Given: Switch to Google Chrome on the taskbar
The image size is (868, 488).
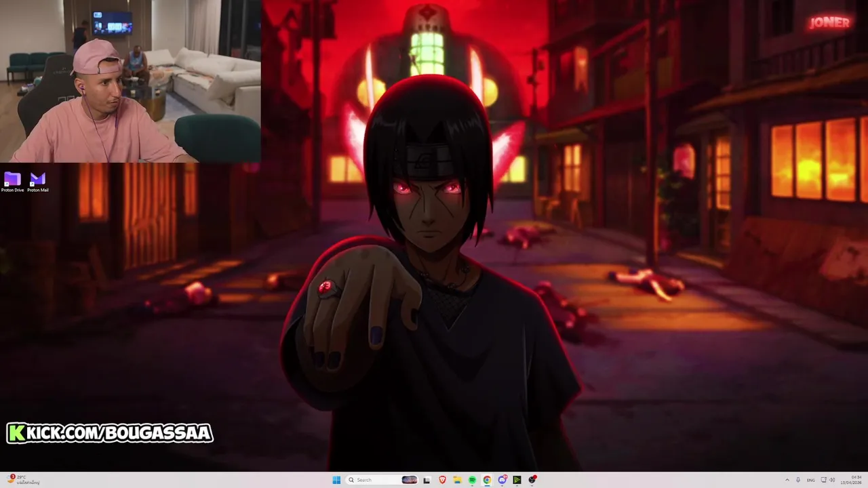Looking at the screenshot, I should click(487, 480).
